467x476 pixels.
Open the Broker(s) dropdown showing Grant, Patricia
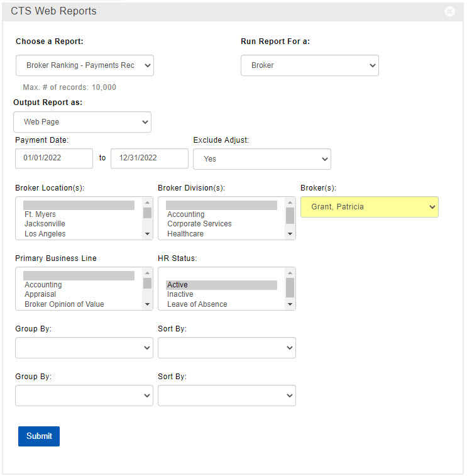click(369, 207)
